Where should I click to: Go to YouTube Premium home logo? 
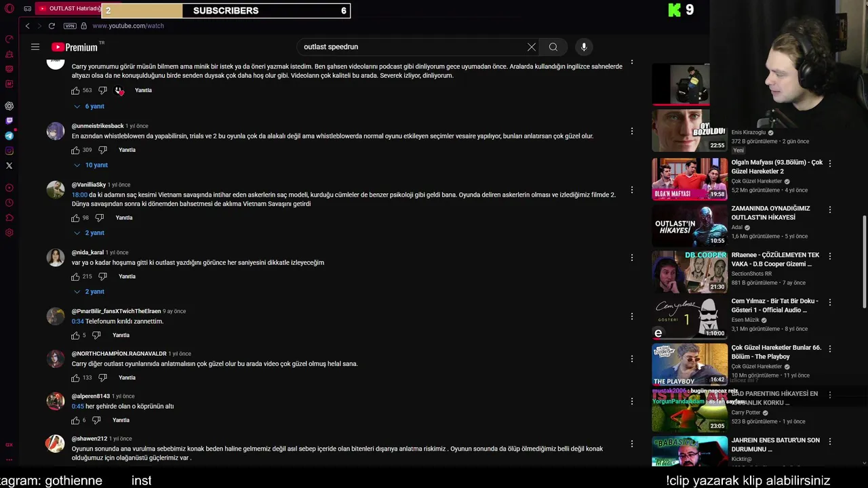(75, 47)
